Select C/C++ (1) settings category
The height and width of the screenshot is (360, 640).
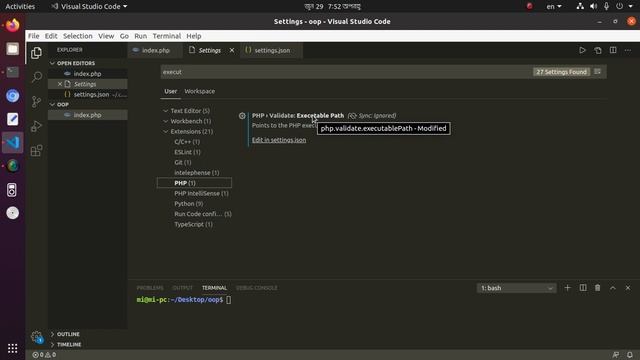[187, 142]
